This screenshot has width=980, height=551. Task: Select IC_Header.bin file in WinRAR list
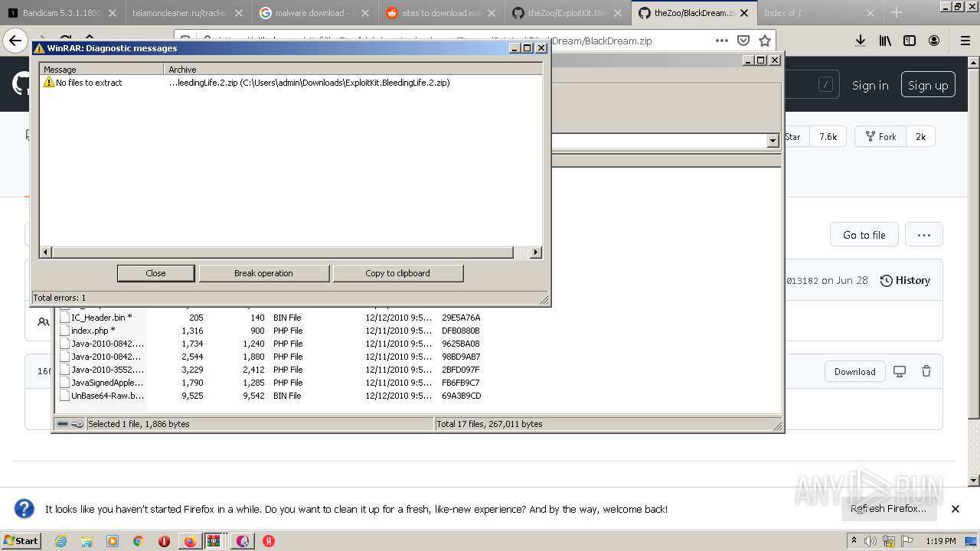point(101,318)
